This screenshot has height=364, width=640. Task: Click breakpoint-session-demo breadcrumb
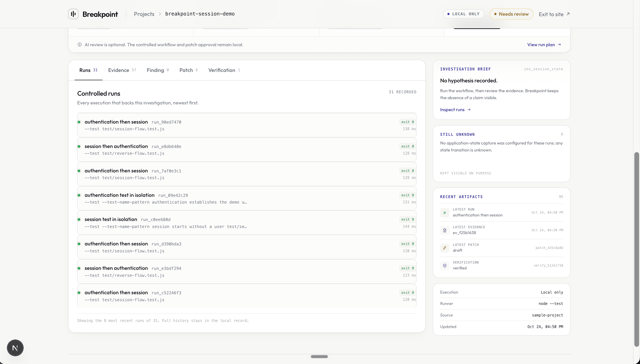pos(200,14)
